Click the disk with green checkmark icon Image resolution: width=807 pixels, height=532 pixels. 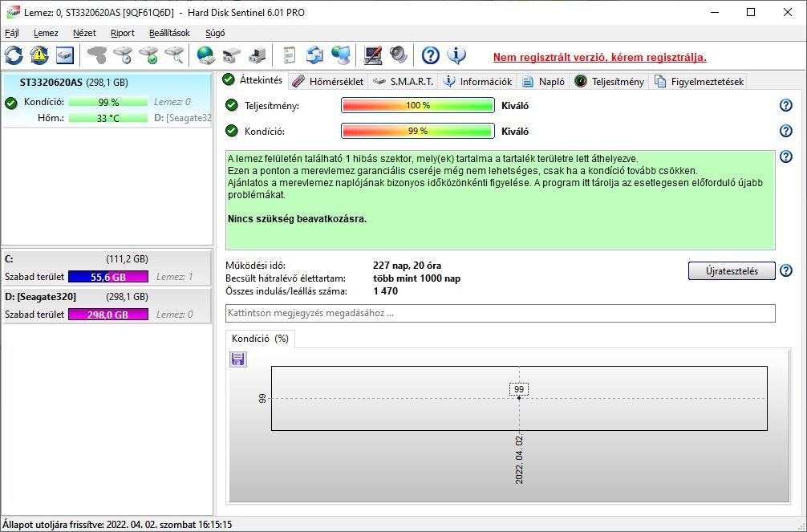(x=148, y=55)
